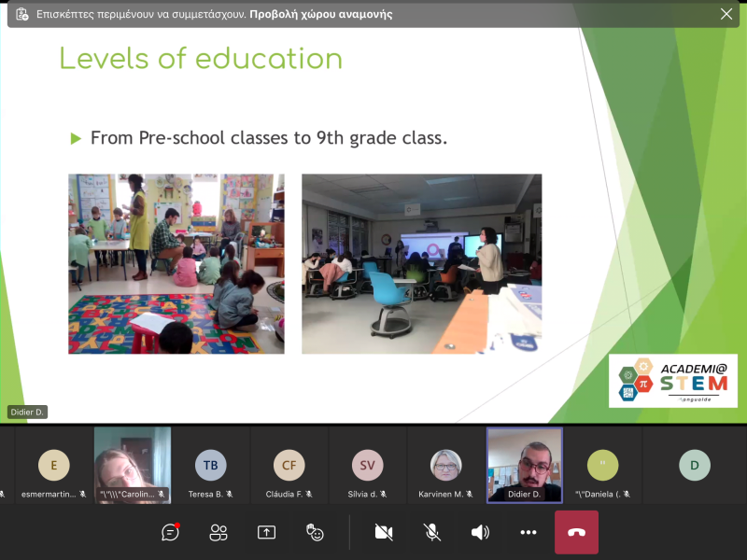Viewport: 747px width, 560px height.
Task: Select Carolin's video thumbnail
Action: [133, 465]
